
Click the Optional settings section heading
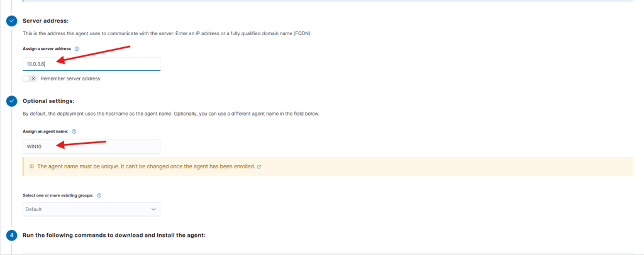tap(48, 100)
